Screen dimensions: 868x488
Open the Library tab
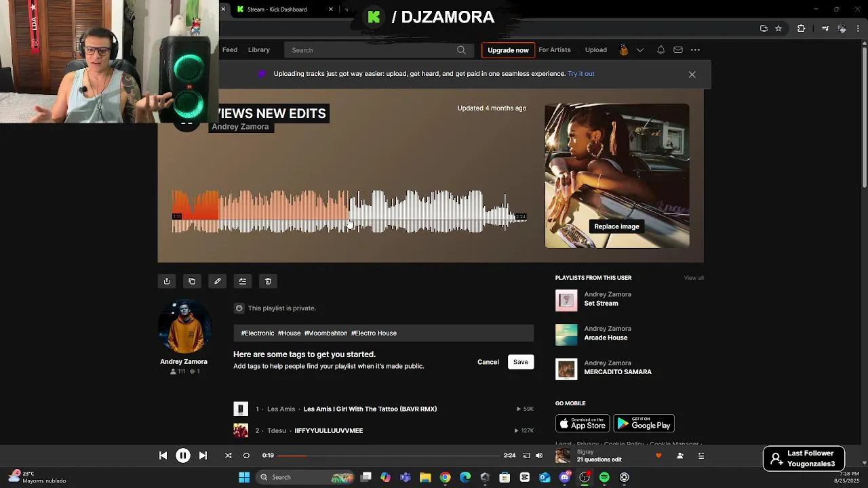259,49
